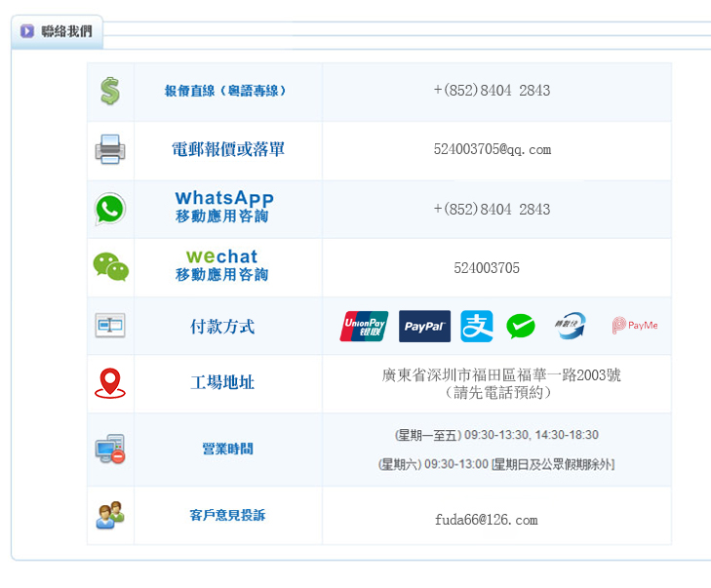Click the 付款方式 label
The image size is (711, 588).
[222, 327]
